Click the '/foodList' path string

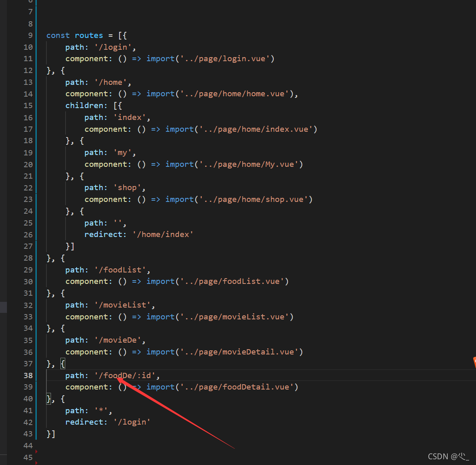pos(120,270)
